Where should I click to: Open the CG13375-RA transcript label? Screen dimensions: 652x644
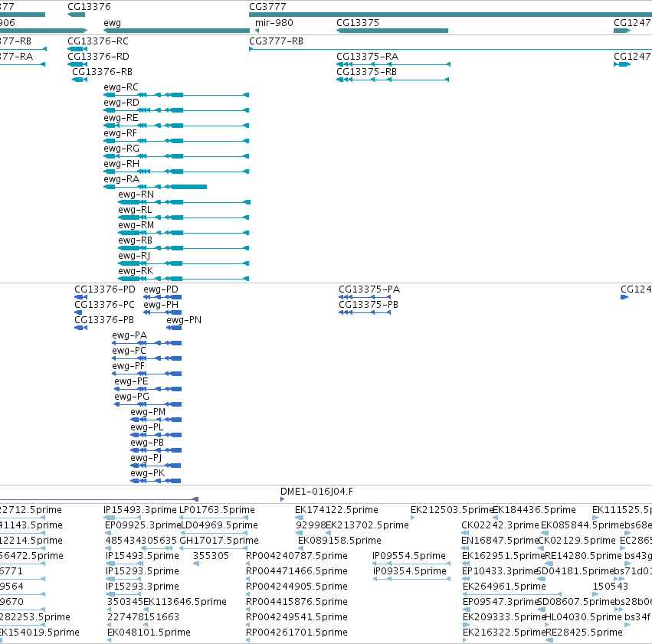pyautogui.click(x=367, y=57)
